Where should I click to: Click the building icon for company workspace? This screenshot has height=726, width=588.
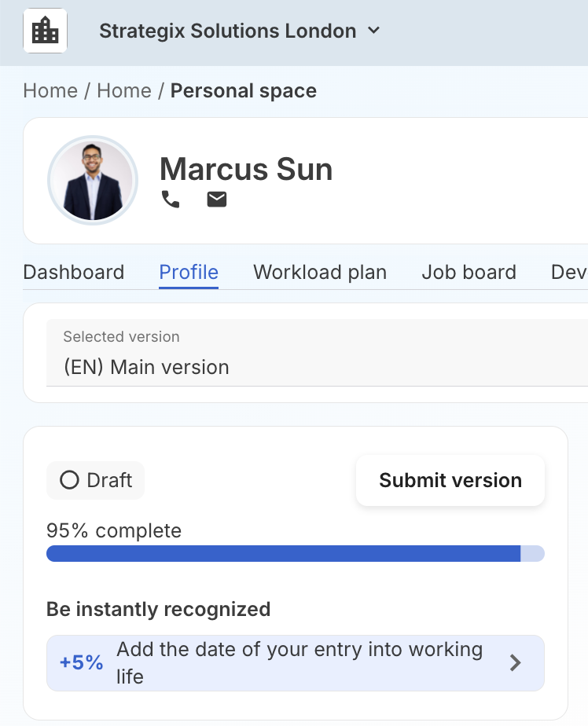(45, 31)
